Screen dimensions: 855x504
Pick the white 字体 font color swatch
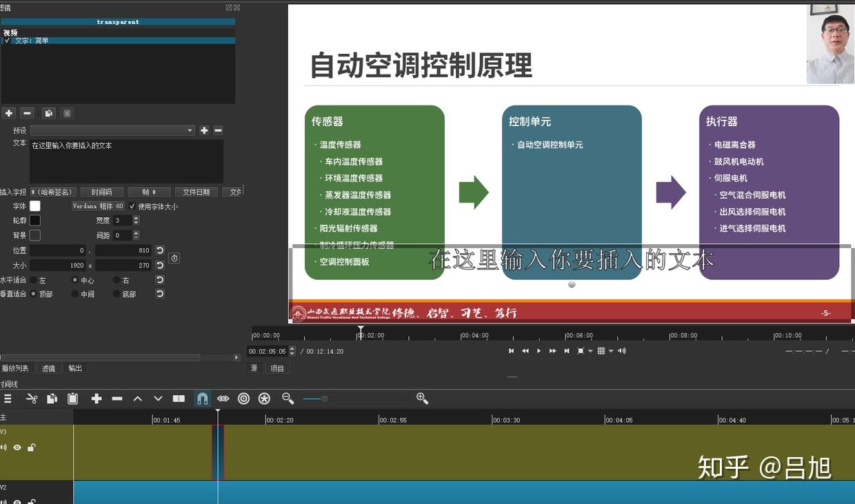[x=35, y=206]
